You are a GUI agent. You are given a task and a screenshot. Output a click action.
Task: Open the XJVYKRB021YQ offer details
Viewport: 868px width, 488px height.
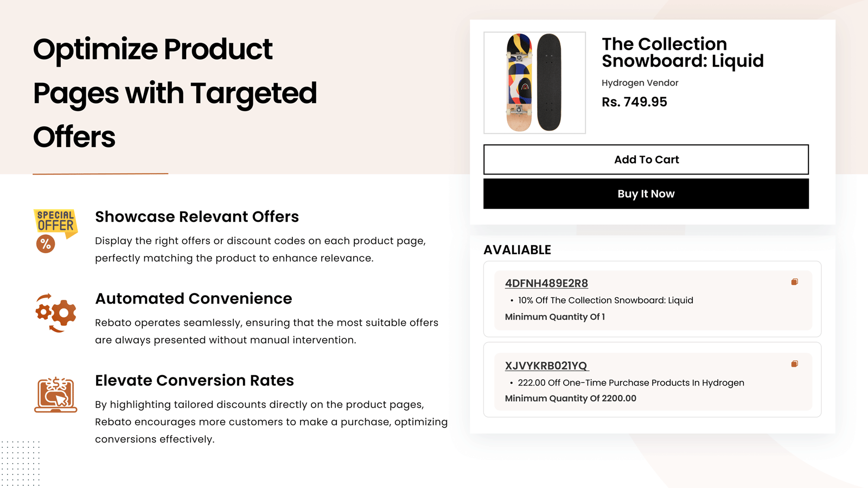point(546,365)
